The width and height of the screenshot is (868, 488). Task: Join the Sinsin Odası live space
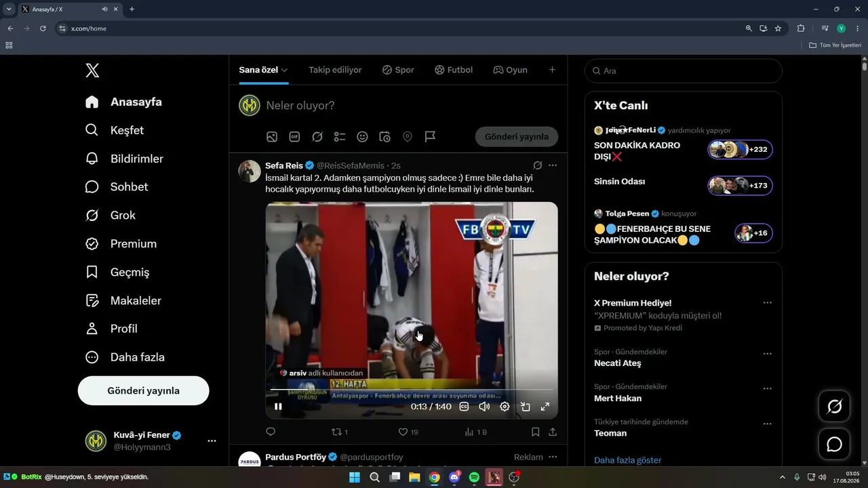[740, 186]
